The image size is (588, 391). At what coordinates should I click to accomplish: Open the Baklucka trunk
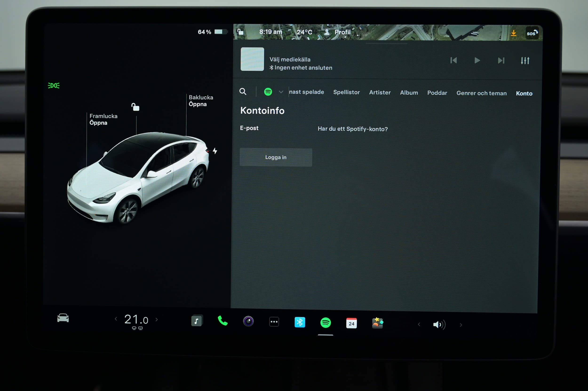pos(201,101)
